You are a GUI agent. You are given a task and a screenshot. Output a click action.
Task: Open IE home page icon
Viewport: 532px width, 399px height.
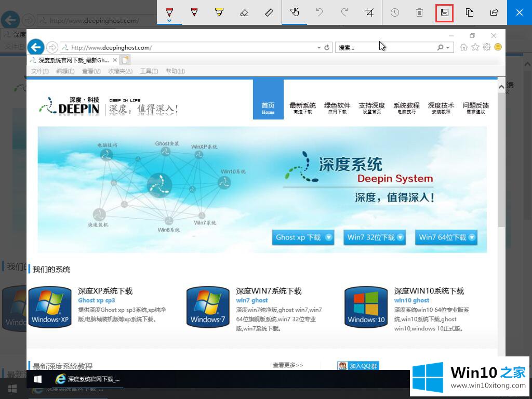pyautogui.click(x=463, y=47)
